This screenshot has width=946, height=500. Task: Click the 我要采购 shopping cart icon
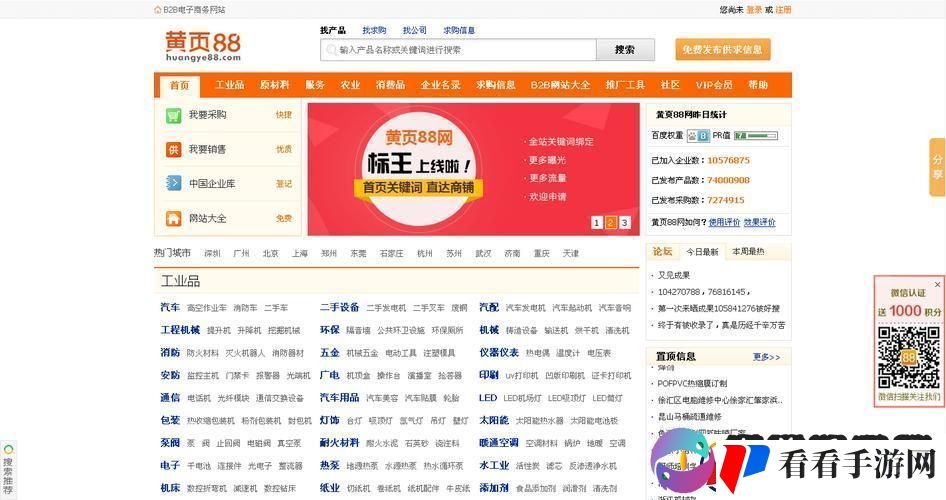pyautogui.click(x=174, y=115)
